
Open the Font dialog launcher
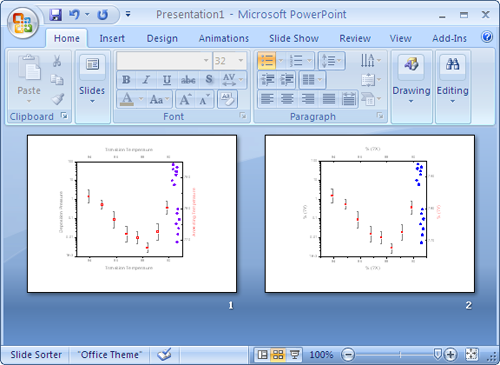click(243, 116)
